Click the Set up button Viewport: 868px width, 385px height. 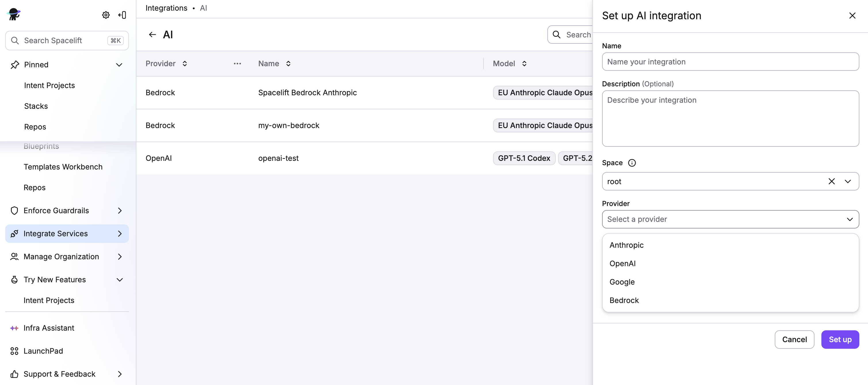click(x=840, y=340)
